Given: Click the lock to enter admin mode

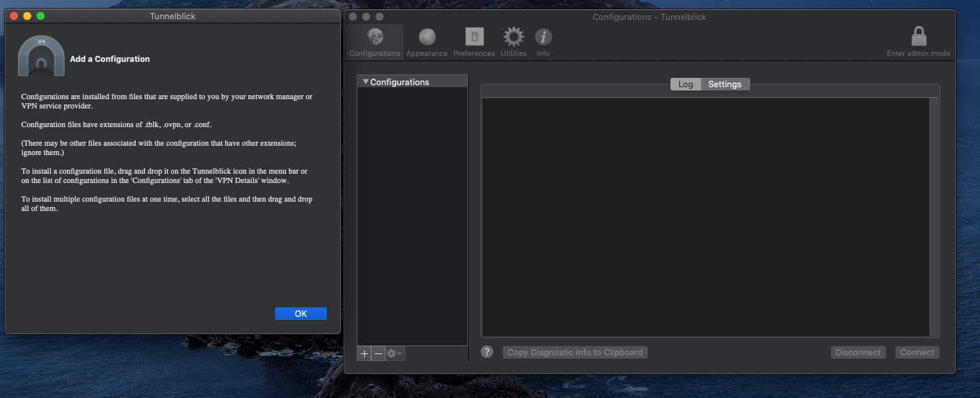Looking at the screenshot, I should [x=919, y=41].
